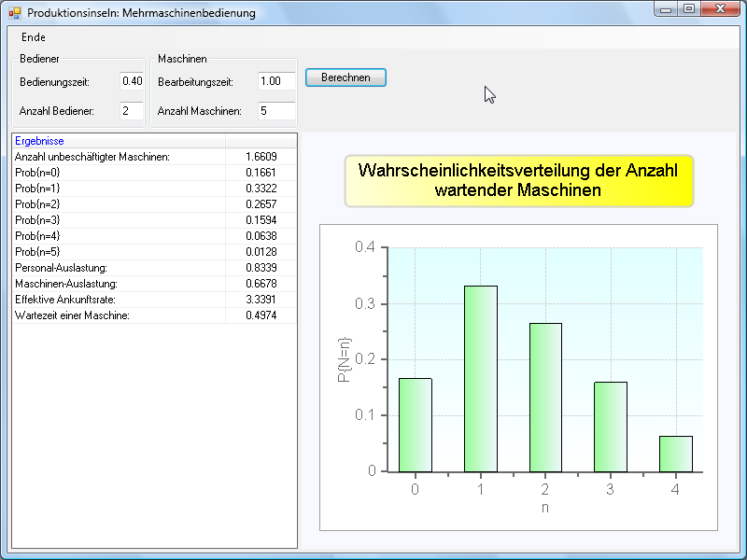Open the Ende menu
The height and width of the screenshot is (560, 747).
click(x=33, y=37)
